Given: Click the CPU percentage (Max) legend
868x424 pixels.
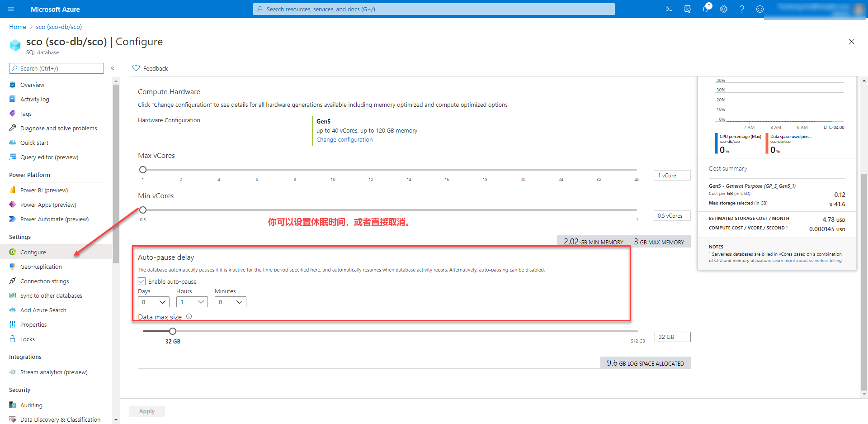Looking at the screenshot, I should (x=739, y=143).
